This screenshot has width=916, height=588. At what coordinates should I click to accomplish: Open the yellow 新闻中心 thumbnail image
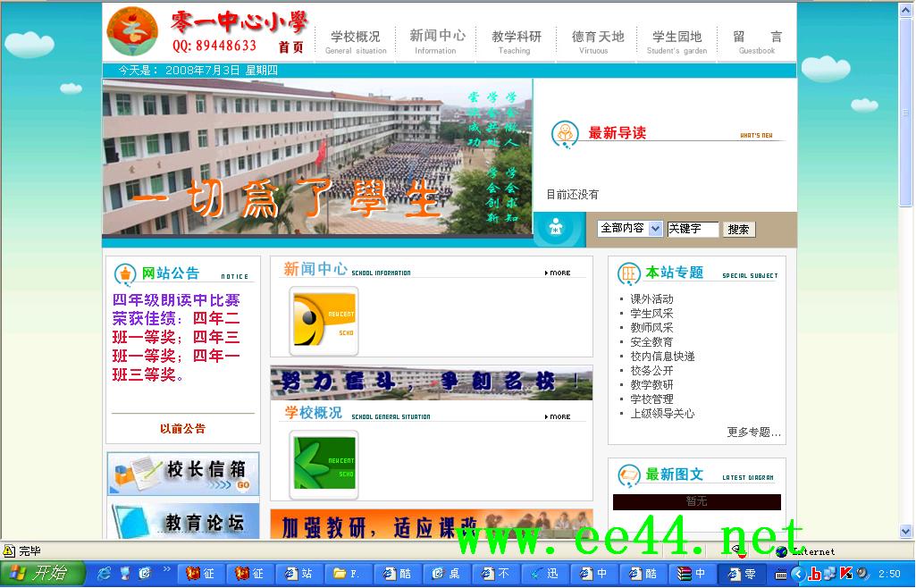[324, 322]
